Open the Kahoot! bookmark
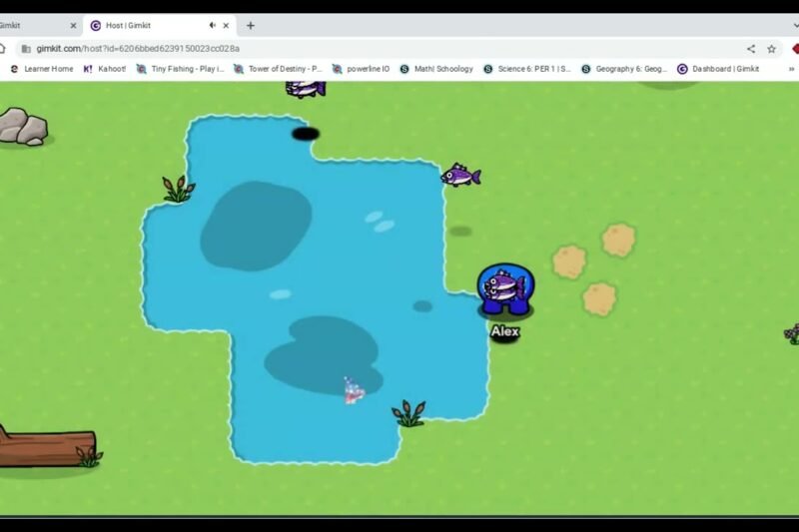This screenshot has width=799, height=532. (x=105, y=69)
